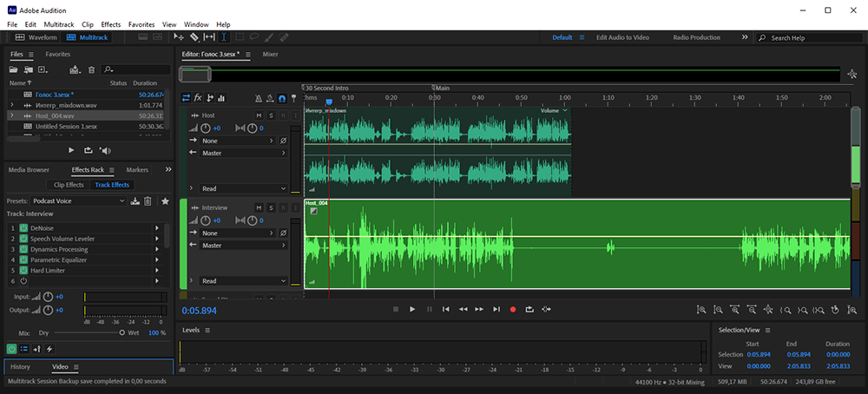Toggle main power for all rack effects
The height and width of the screenshot is (394, 868).
tap(11, 349)
